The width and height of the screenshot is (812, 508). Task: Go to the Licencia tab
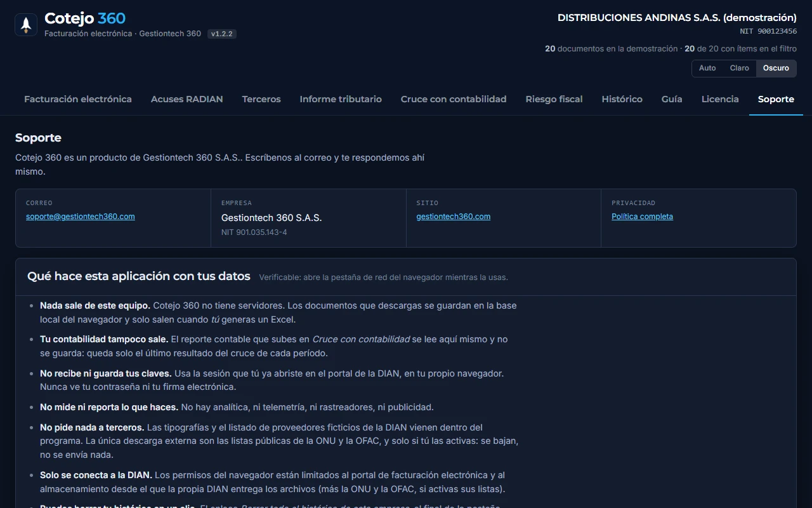point(720,99)
